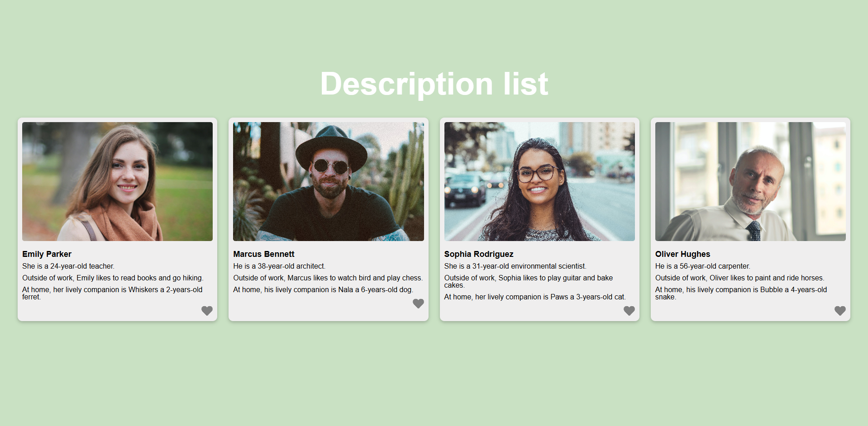Click 'He is a 38-year-old architect' line
This screenshot has width=868, height=426.
click(x=279, y=266)
